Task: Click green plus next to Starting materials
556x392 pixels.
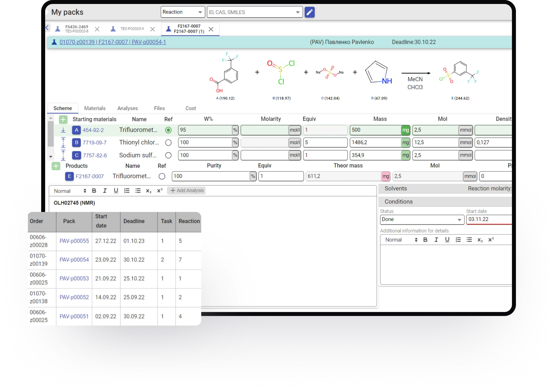Action: 63,119
